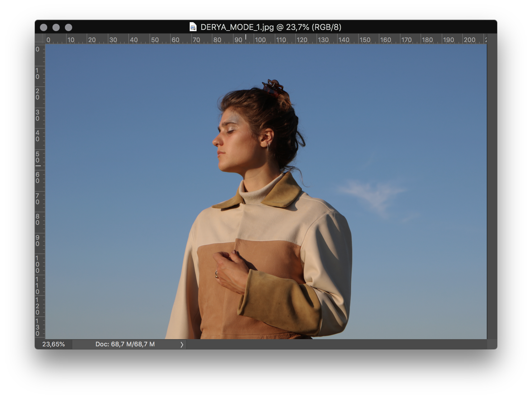
Task: Click the horizontal scrollbar track at the bottom
Action: point(336,344)
